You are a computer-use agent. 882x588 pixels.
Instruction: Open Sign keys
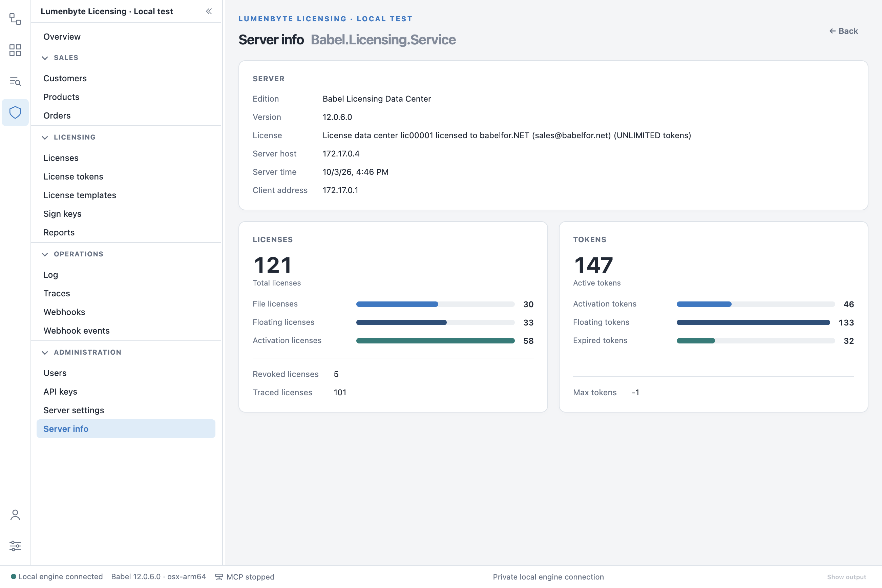126,214
